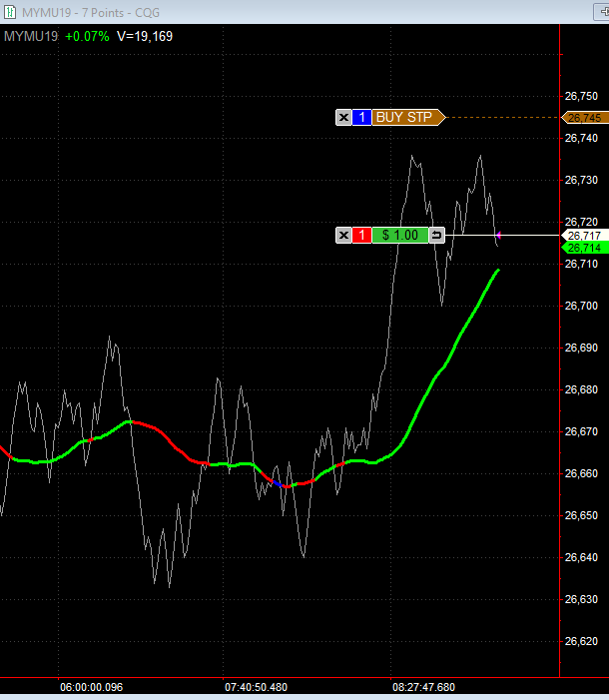The width and height of the screenshot is (609, 700).
Task: Click the V=19,169 volume readout
Action: [145, 36]
